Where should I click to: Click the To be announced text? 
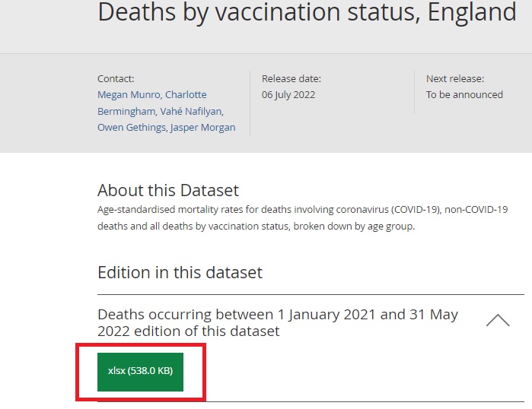point(464,95)
